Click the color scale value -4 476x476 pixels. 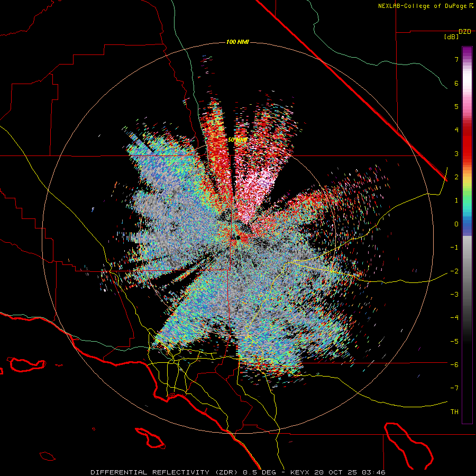point(454,318)
